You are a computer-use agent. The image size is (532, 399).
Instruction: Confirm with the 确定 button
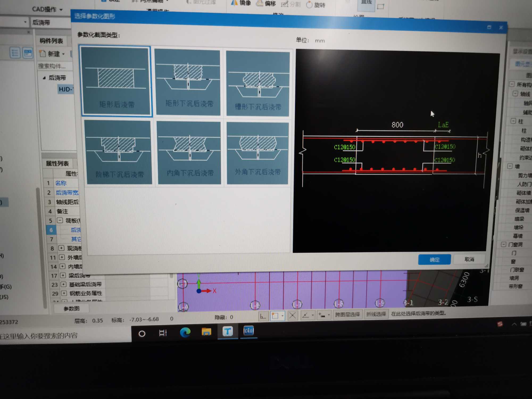pos(434,259)
